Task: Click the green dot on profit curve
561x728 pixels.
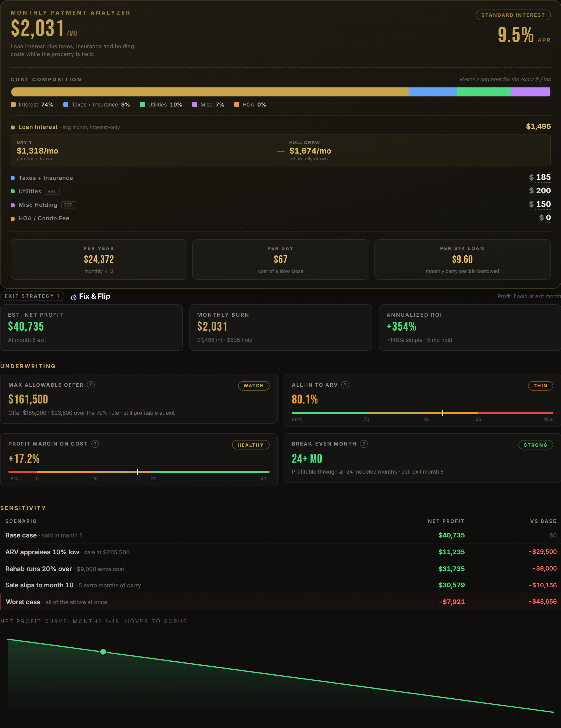Action: [x=103, y=652]
